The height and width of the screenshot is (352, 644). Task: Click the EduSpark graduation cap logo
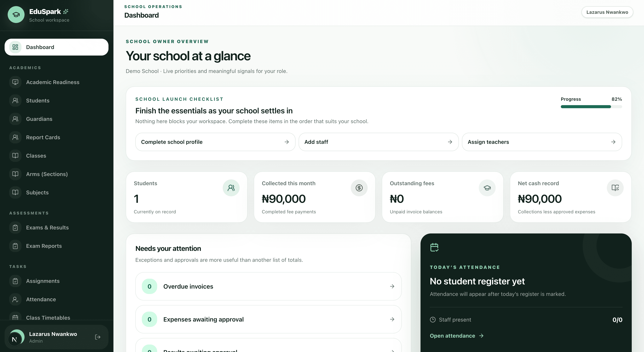click(x=16, y=15)
